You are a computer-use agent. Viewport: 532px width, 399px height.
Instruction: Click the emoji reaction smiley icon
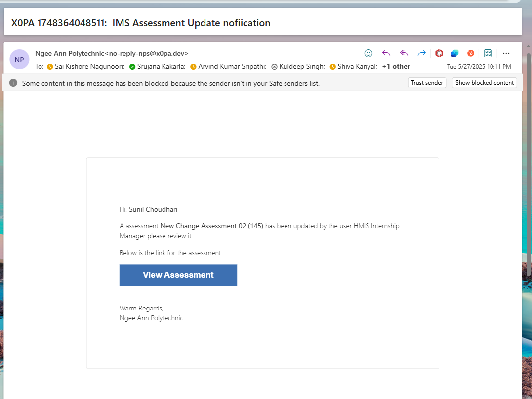pyautogui.click(x=368, y=53)
